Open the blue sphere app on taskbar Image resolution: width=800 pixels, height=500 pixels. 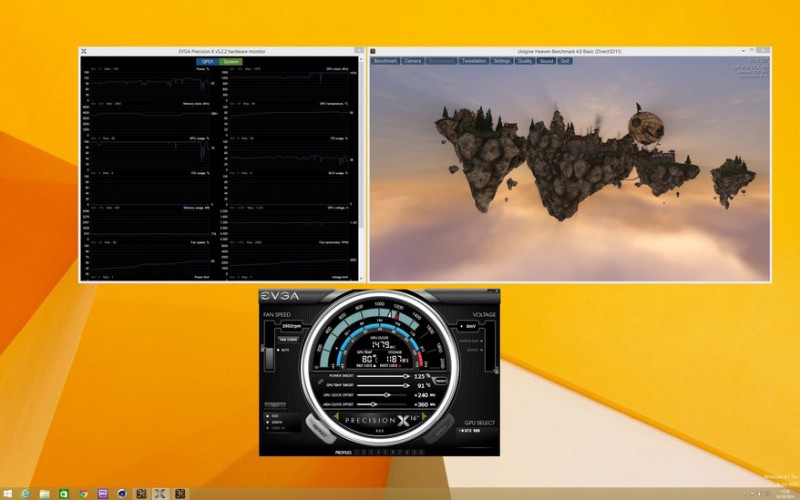(122, 494)
